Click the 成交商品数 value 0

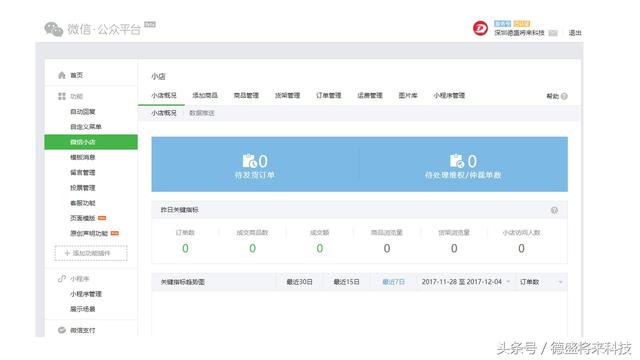pyautogui.click(x=252, y=248)
